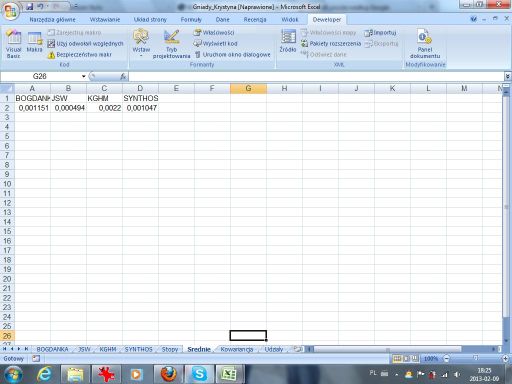Click the zoom out minus button

[x=446, y=359]
